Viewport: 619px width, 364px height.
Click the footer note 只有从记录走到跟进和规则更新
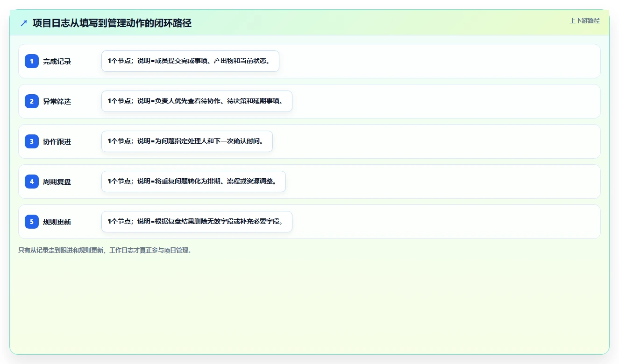click(105, 250)
